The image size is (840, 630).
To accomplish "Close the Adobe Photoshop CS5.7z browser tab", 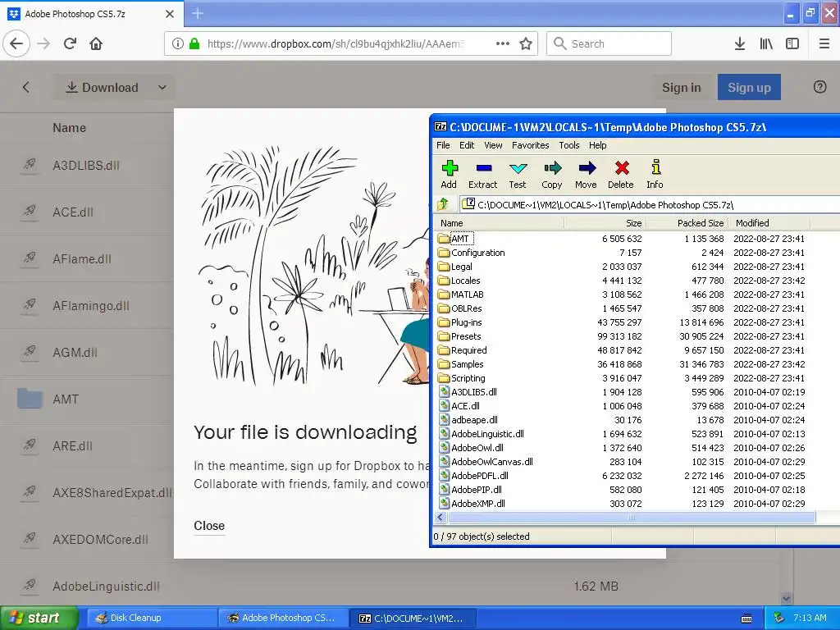I will pyautogui.click(x=169, y=14).
